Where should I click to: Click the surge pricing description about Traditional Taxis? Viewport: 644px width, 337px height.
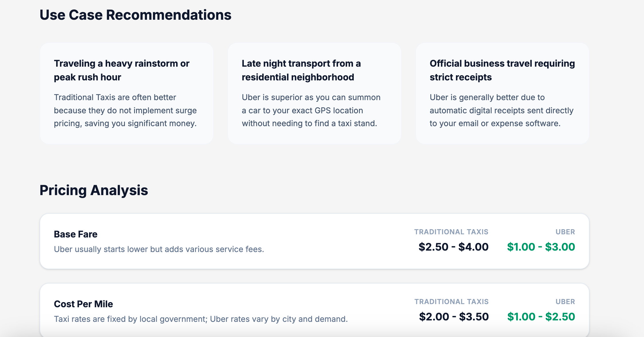[x=125, y=110]
